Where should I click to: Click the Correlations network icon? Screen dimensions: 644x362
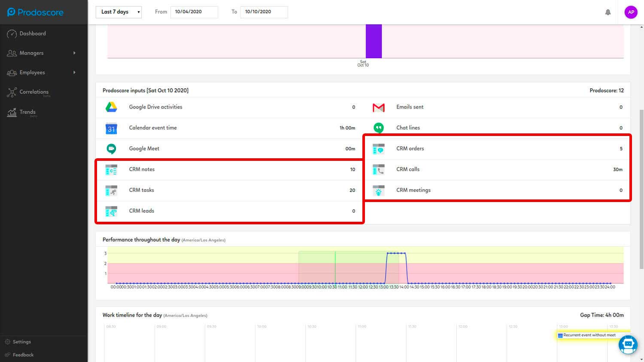pyautogui.click(x=12, y=92)
